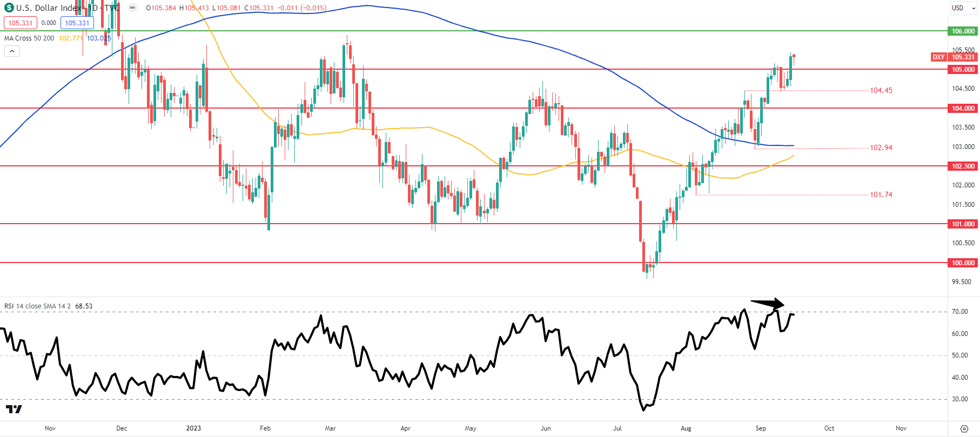Click the Jul label on time axis
The width and height of the screenshot is (980, 437).
[x=617, y=428]
